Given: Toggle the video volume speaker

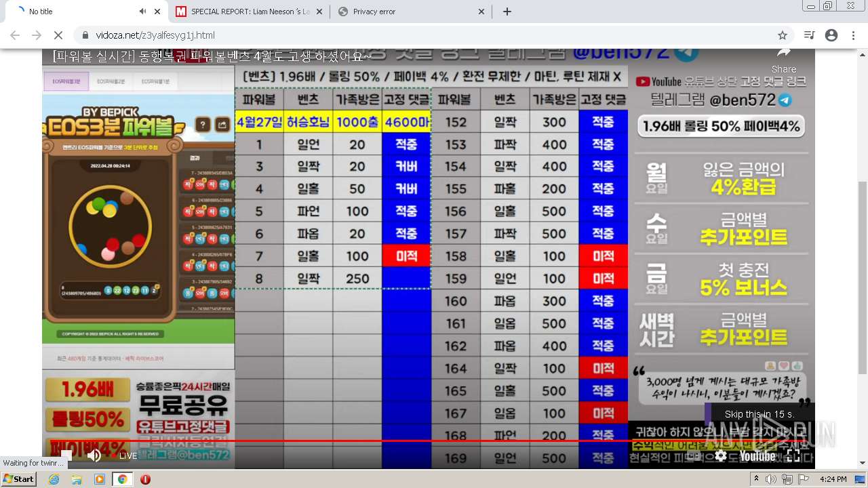Looking at the screenshot, I should [94, 455].
